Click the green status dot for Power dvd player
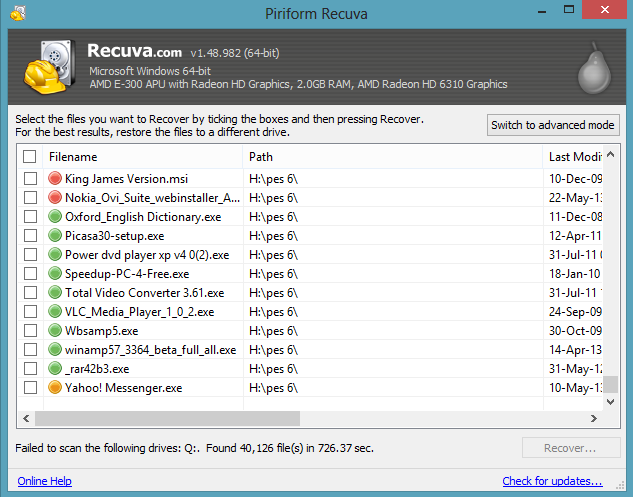Viewport: 633px width, 497px height. [54, 254]
